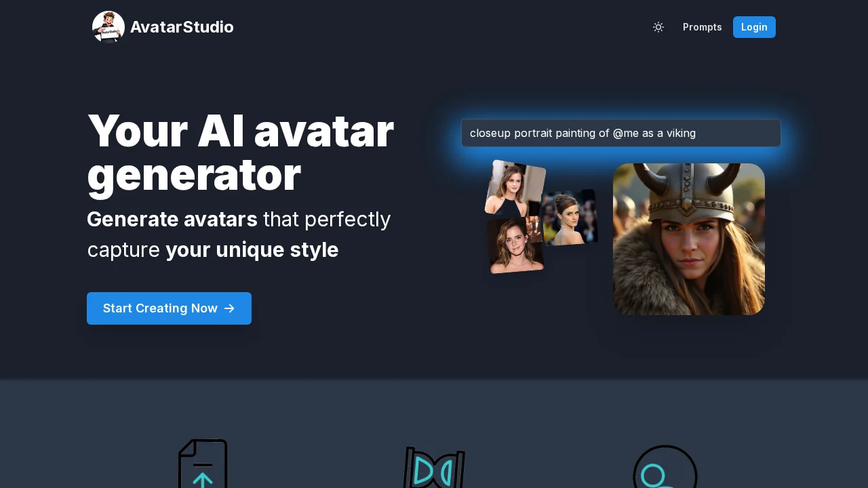Screen dimensions: 868x488
Task: Click the AvatarStudio circular logo
Action: tap(108, 27)
